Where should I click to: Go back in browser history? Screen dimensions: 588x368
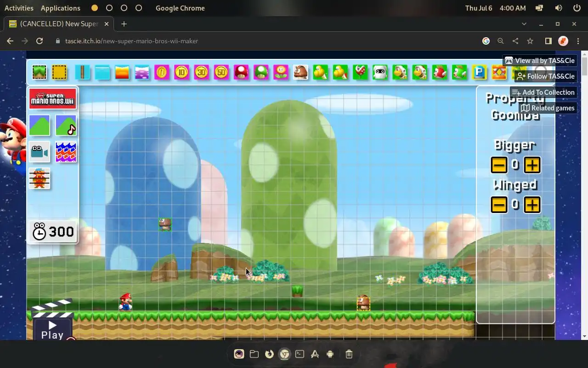10,41
